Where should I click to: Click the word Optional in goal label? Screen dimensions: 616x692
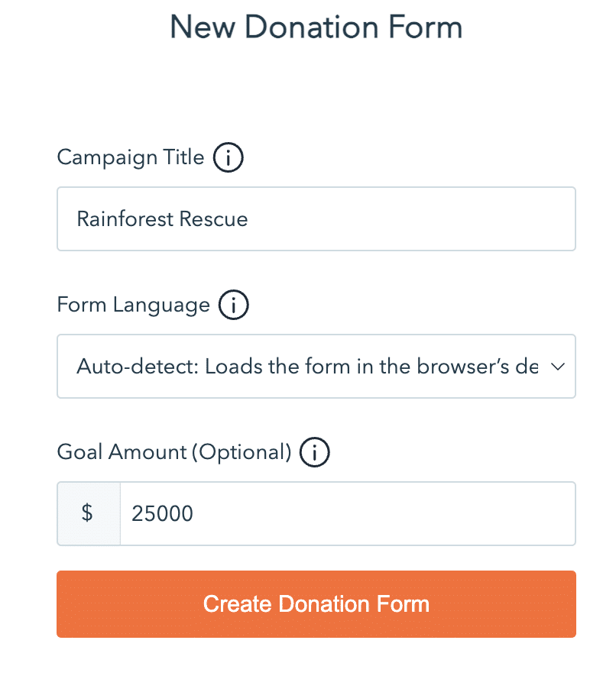point(242,453)
